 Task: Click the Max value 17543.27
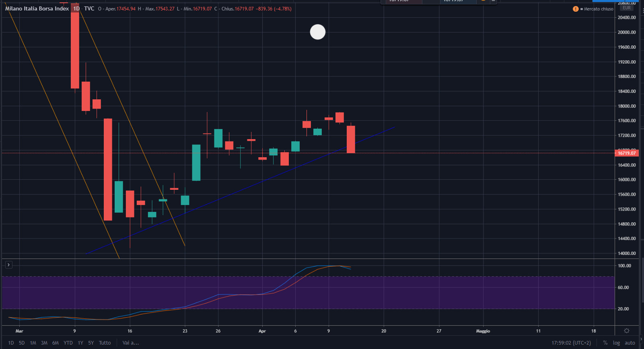click(x=165, y=9)
